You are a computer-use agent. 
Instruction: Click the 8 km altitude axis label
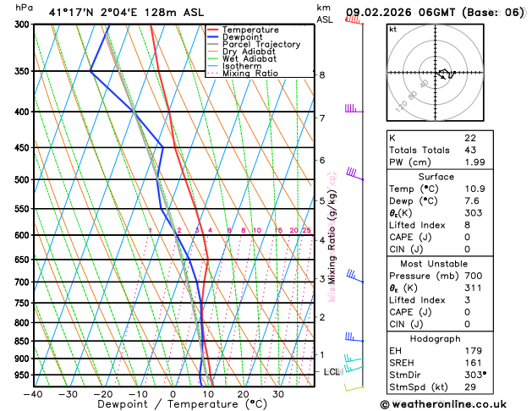(322, 75)
